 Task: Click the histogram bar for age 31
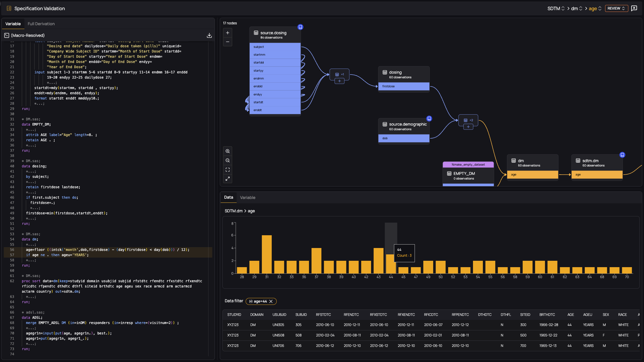267,254
